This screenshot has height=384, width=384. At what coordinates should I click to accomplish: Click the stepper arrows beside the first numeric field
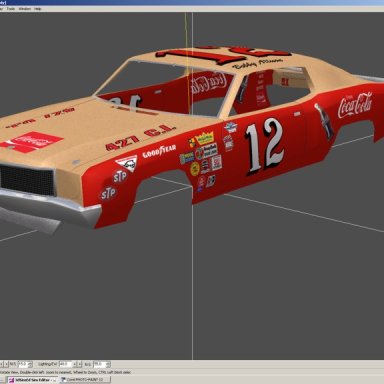(30, 364)
